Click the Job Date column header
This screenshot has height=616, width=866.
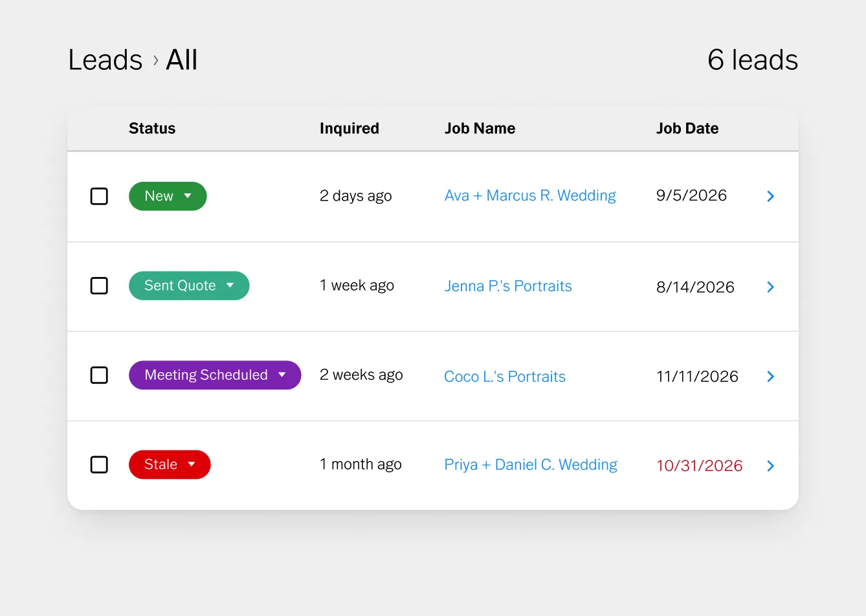687,128
